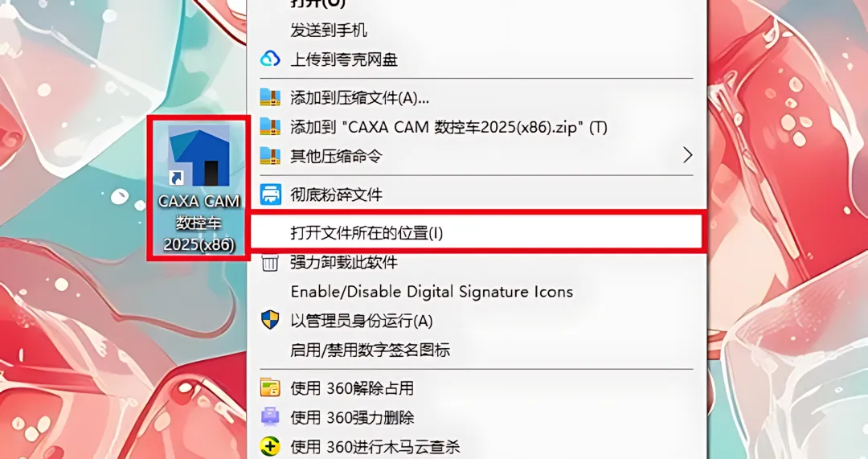Click the zip icon next to CAXA CAM zip entry

[270, 127]
